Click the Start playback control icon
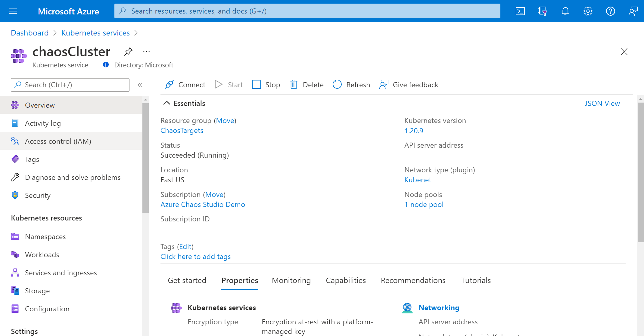Screen dimensions: 644x336 [x=219, y=84]
